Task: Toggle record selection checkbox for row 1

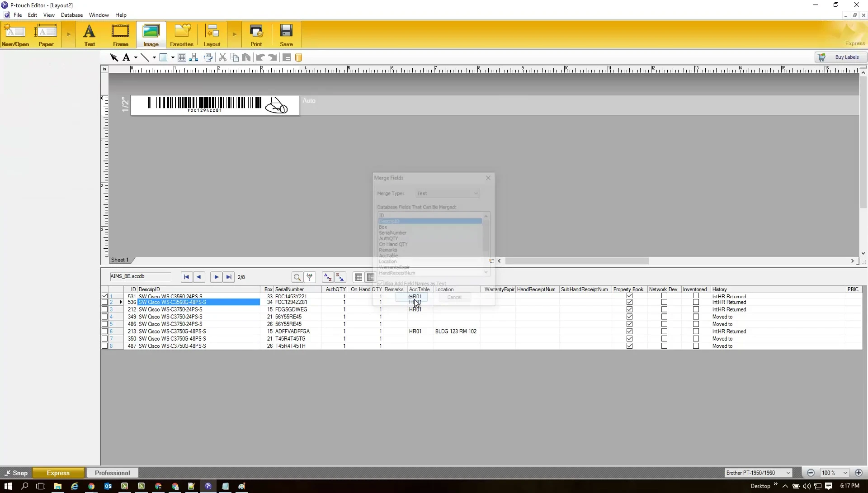Action: 105,296
